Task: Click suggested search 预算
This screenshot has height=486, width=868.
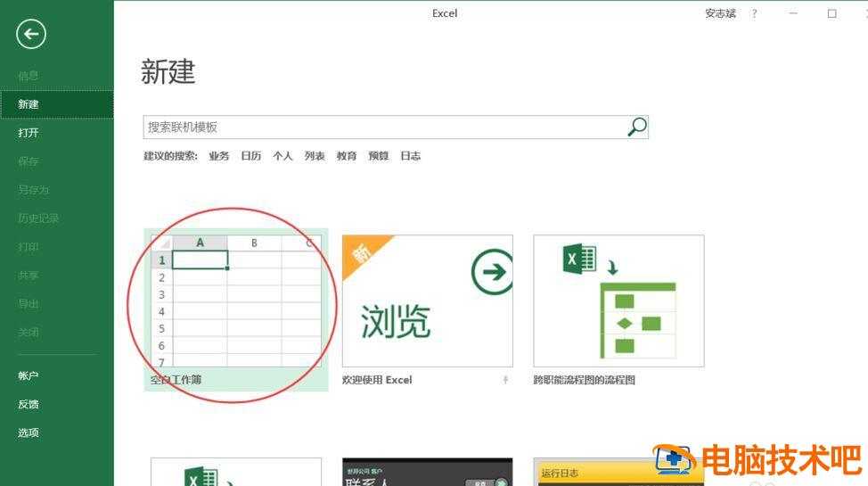Action: click(x=379, y=156)
